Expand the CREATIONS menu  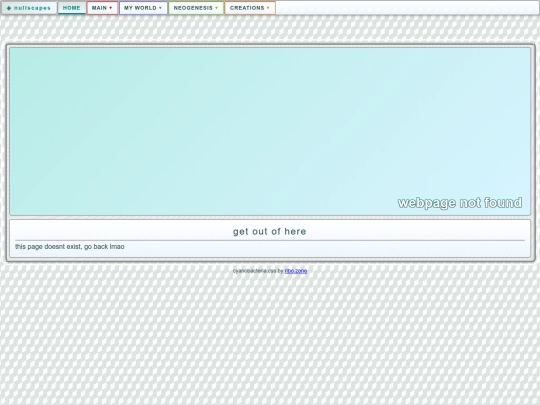(x=250, y=8)
